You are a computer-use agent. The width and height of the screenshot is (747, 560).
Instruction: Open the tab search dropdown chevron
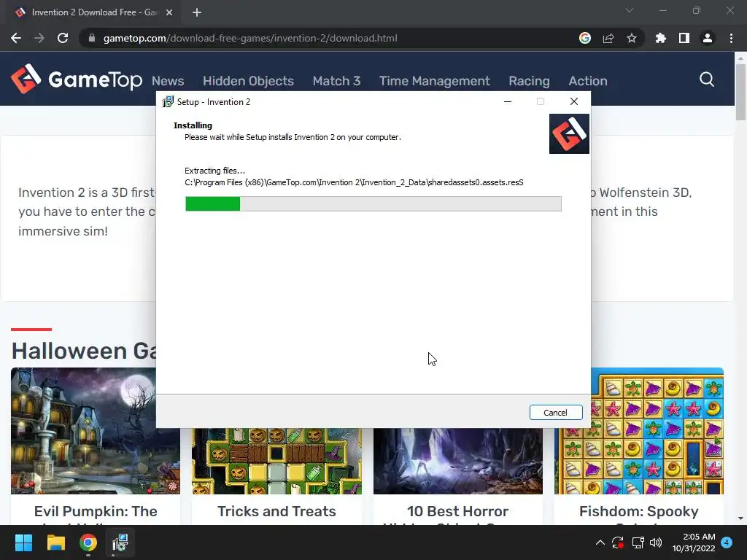tap(630, 10)
